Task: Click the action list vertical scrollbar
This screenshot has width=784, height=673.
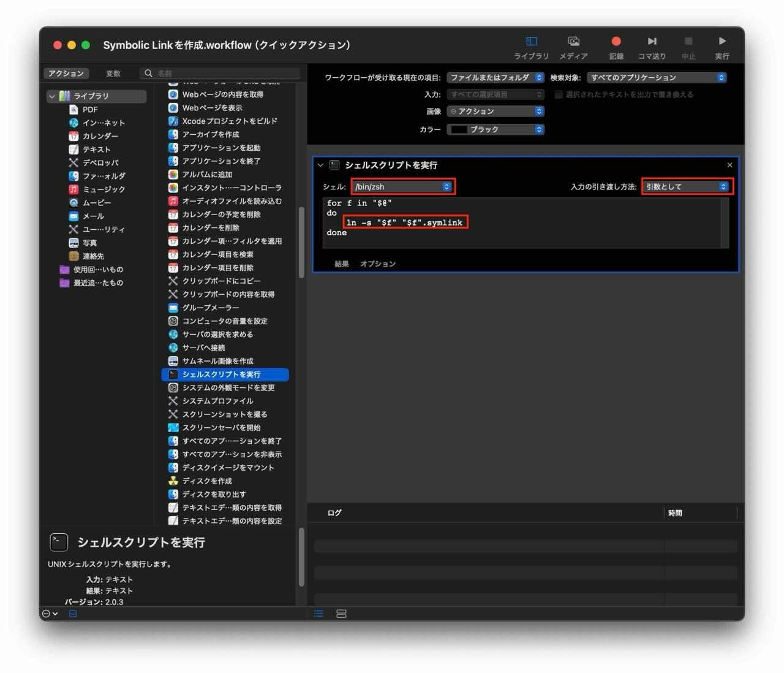Action: click(x=301, y=242)
